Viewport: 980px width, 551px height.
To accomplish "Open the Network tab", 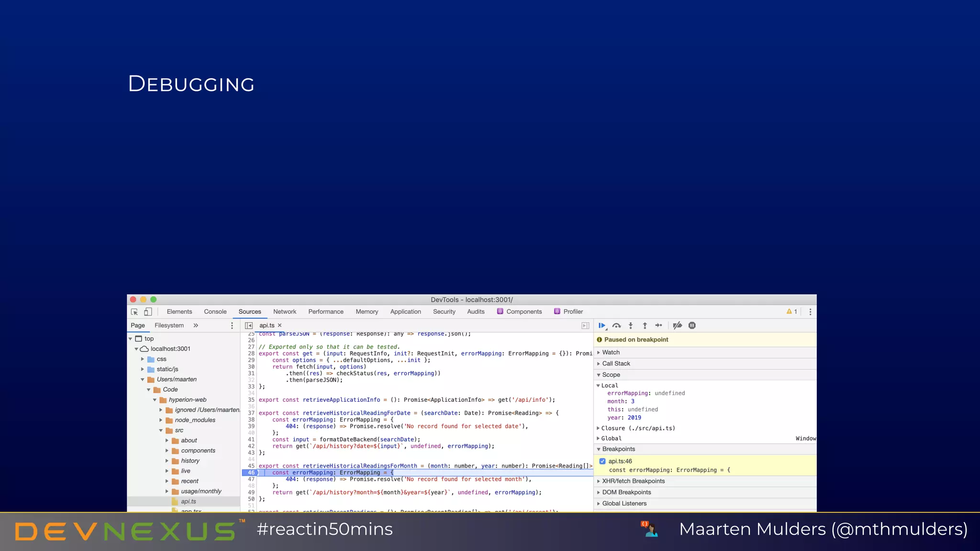I will pos(285,312).
